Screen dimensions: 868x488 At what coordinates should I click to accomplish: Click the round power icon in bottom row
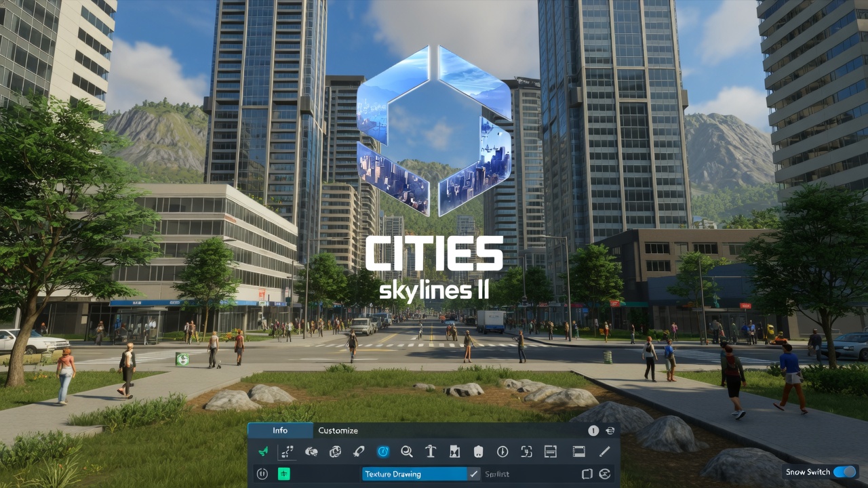(262, 474)
